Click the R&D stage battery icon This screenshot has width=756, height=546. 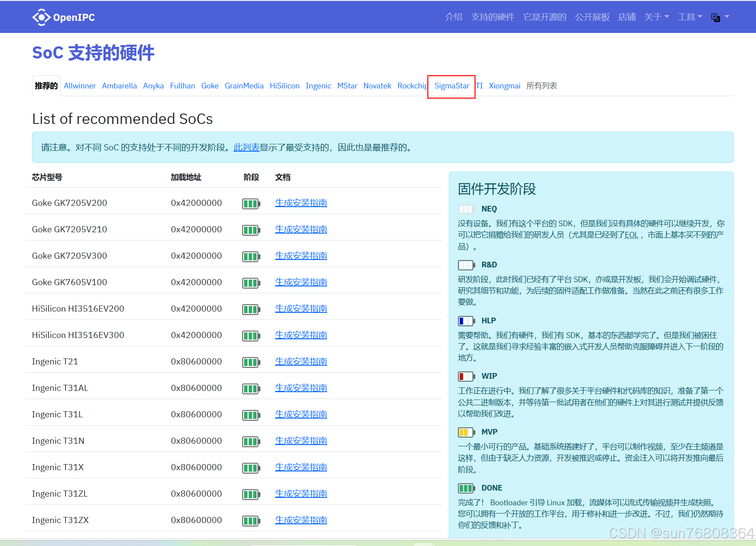(467, 265)
